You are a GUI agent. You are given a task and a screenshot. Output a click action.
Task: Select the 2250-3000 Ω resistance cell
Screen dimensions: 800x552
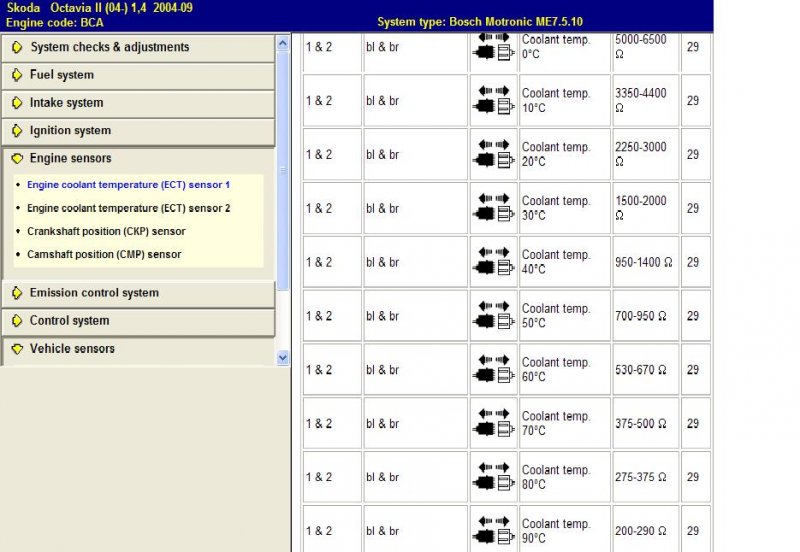645,154
